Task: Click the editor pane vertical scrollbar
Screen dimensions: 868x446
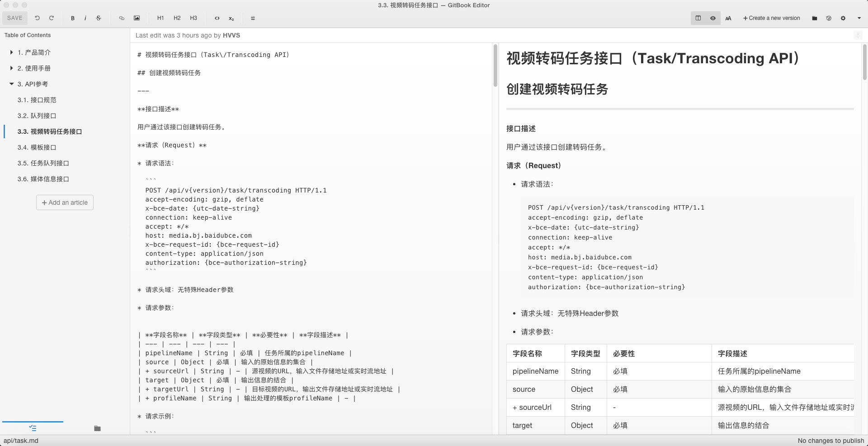Action: [495, 66]
